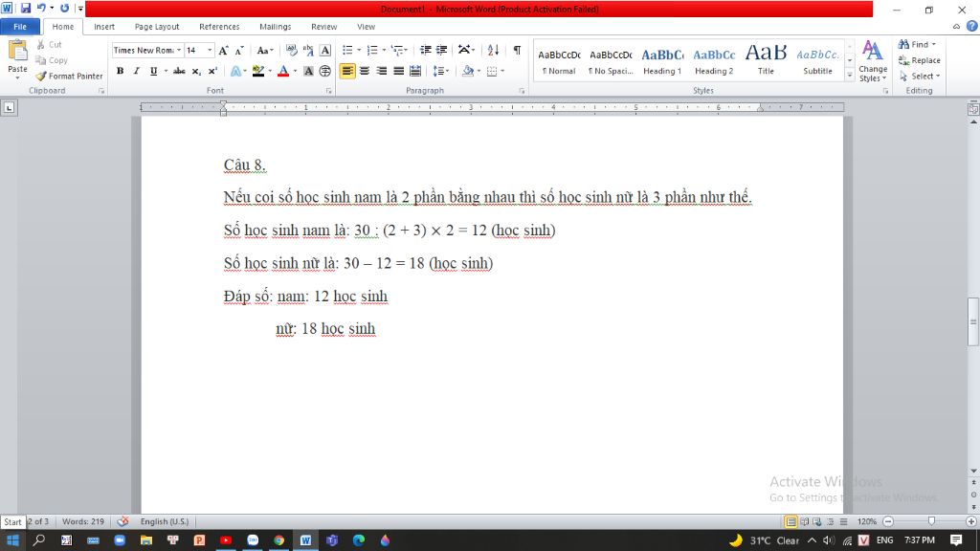Click the Cut scissors icon
980x551 pixels.
40,44
